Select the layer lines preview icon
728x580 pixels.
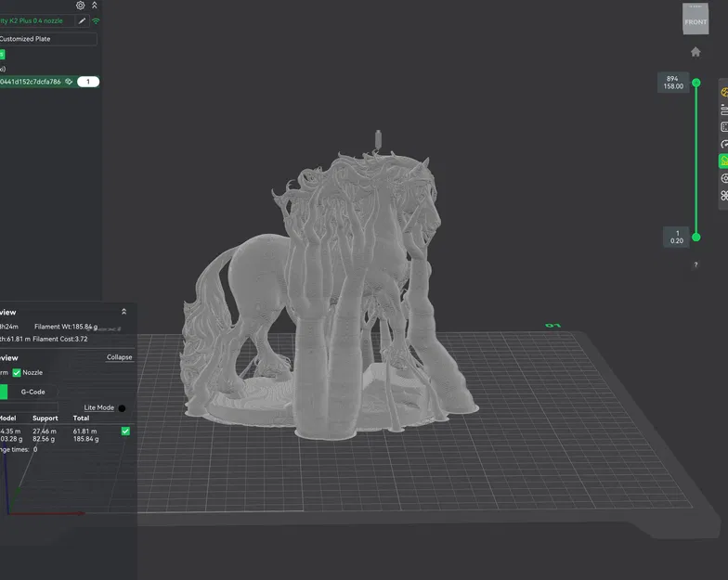pos(724,110)
